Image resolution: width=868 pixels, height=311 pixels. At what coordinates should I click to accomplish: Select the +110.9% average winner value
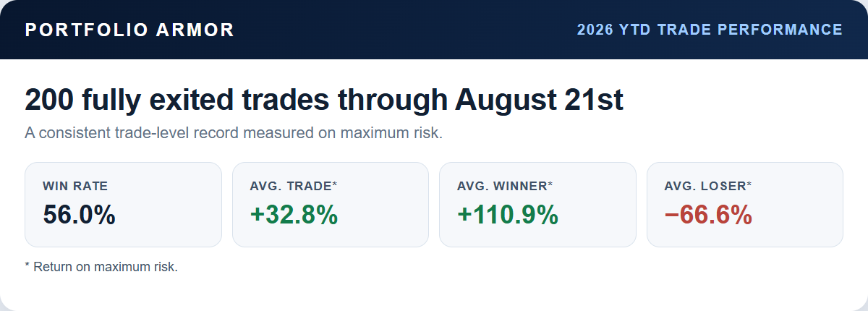pos(508,215)
